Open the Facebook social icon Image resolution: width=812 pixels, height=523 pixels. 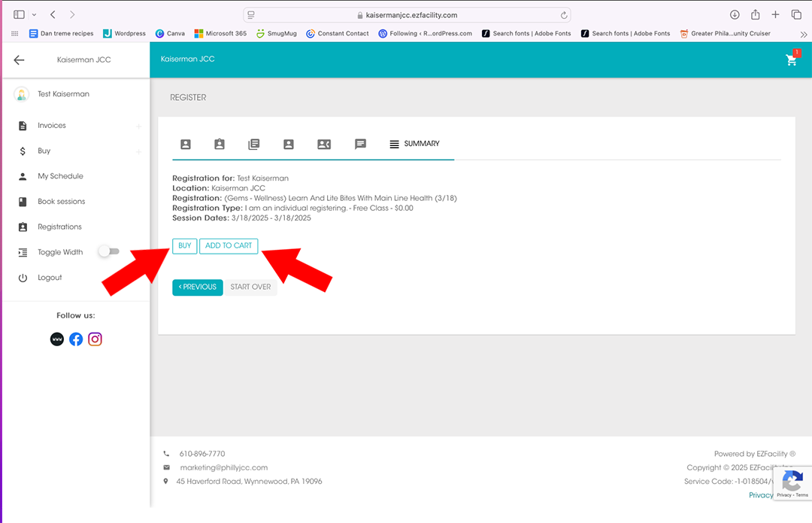76,339
